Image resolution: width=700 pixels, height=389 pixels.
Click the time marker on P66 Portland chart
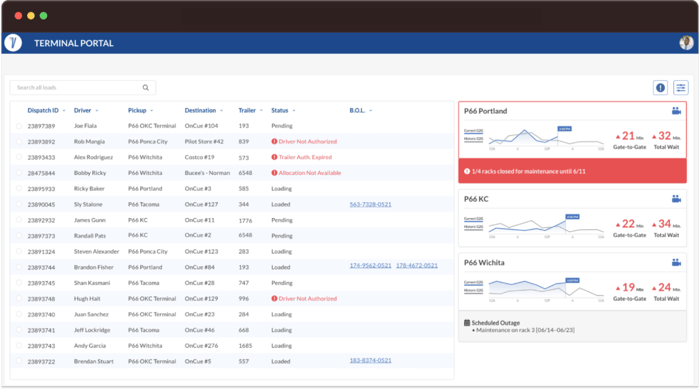pyautogui.click(x=564, y=129)
